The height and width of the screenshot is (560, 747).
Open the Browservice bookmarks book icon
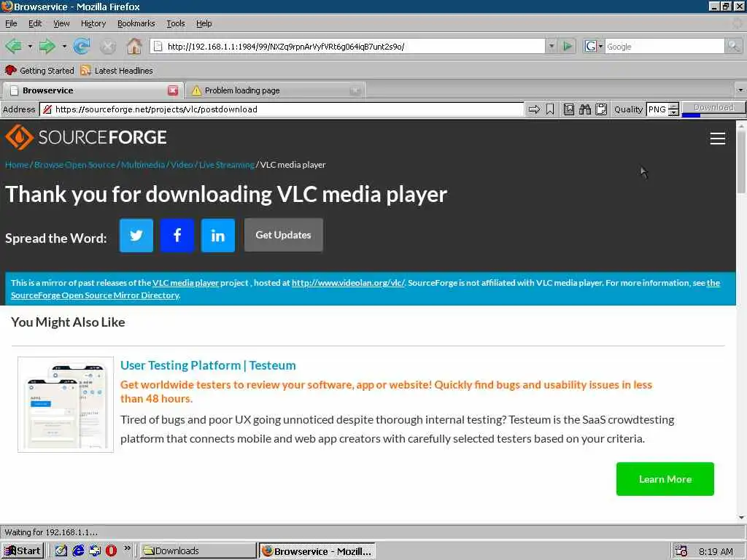(569, 109)
